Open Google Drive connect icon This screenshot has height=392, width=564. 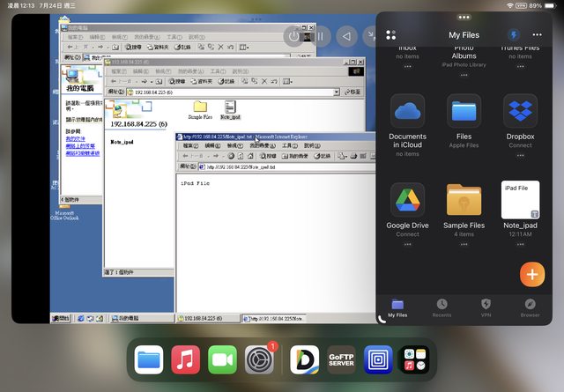[x=407, y=200]
